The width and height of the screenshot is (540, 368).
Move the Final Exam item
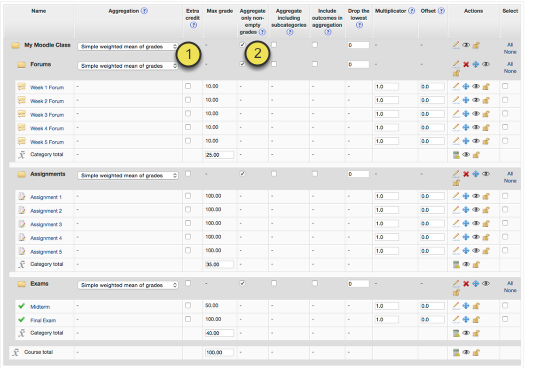(466, 319)
